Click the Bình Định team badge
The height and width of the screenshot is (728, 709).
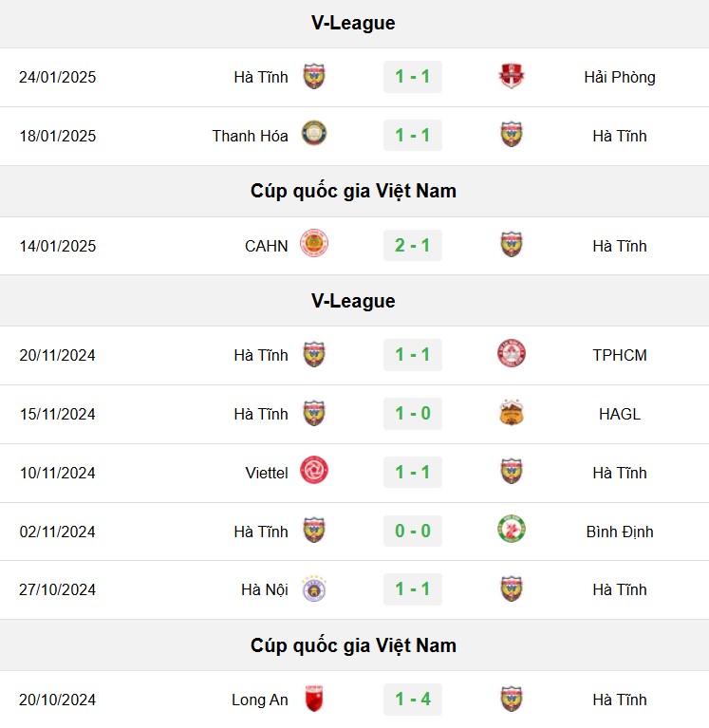(512, 530)
